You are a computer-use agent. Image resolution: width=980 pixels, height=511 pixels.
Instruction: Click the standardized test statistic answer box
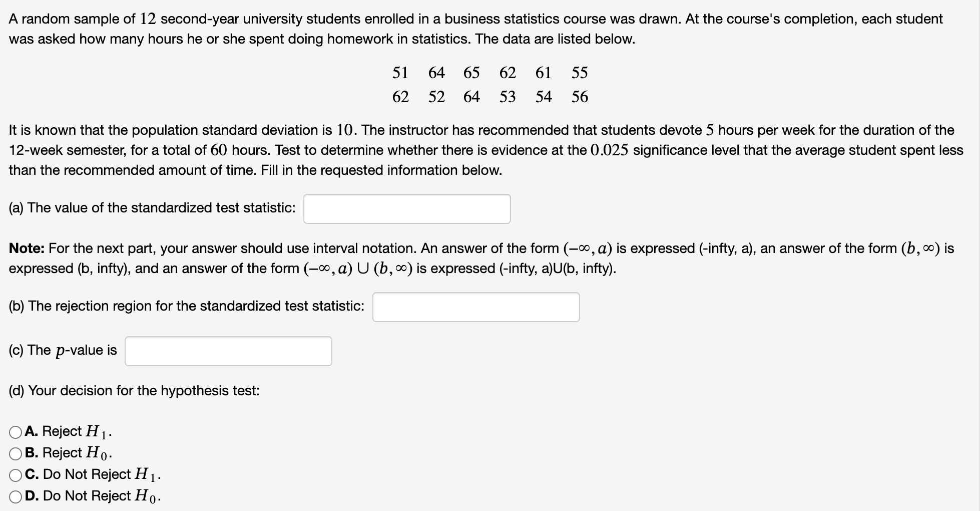(x=406, y=208)
